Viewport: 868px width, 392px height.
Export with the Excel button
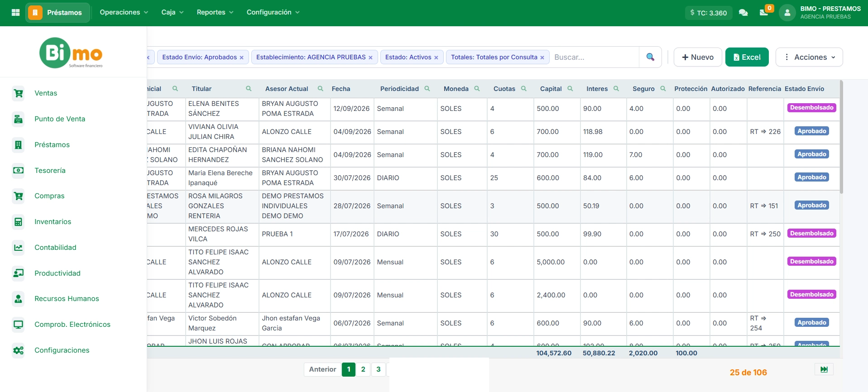click(747, 57)
